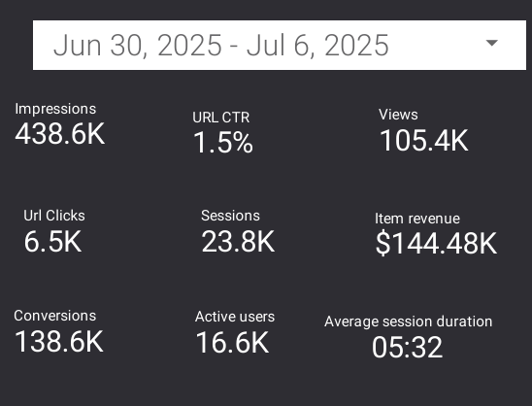This screenshot has width=532, height=406.
Task: Select the Views 105.4K value
Action: pyautogui.click(x=424, y=140)
